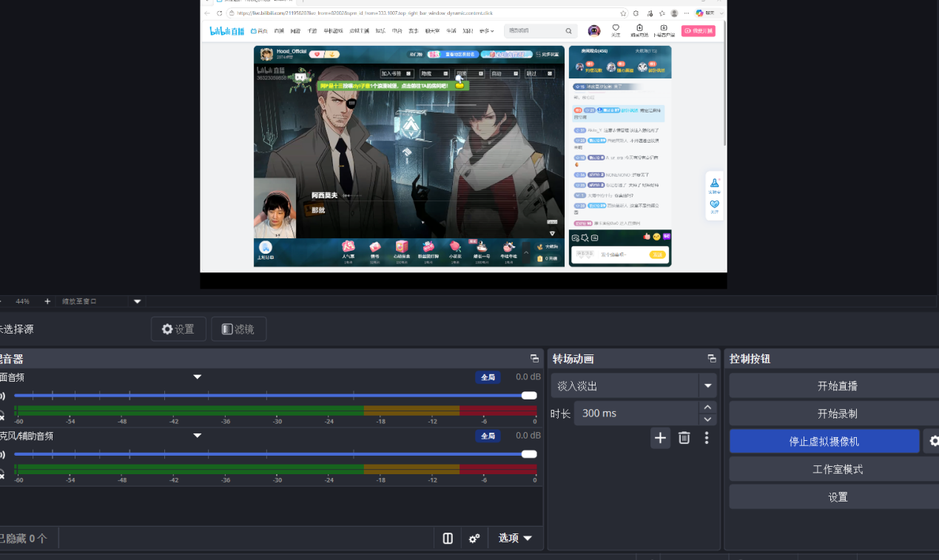Click the 全局 badge on desktop audio
The height and width of the screenshot is (560, 939).
(x=488, y=377)
